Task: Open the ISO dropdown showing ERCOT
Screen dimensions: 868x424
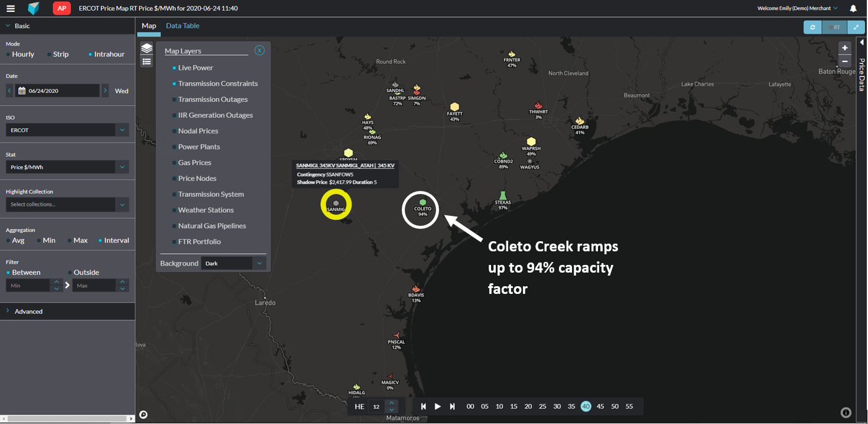Action: 67,129
